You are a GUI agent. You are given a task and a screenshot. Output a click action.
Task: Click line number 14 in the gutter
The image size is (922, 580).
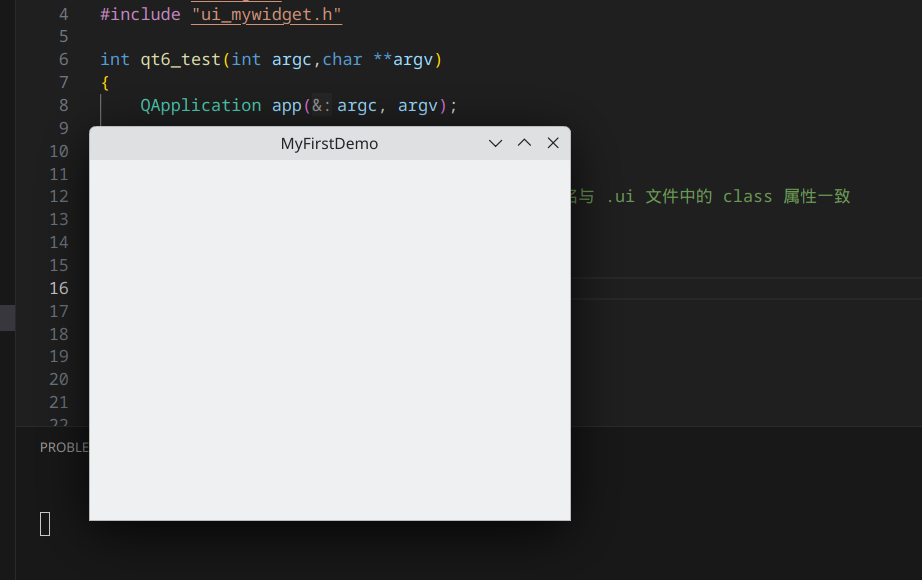click(59, 242)
